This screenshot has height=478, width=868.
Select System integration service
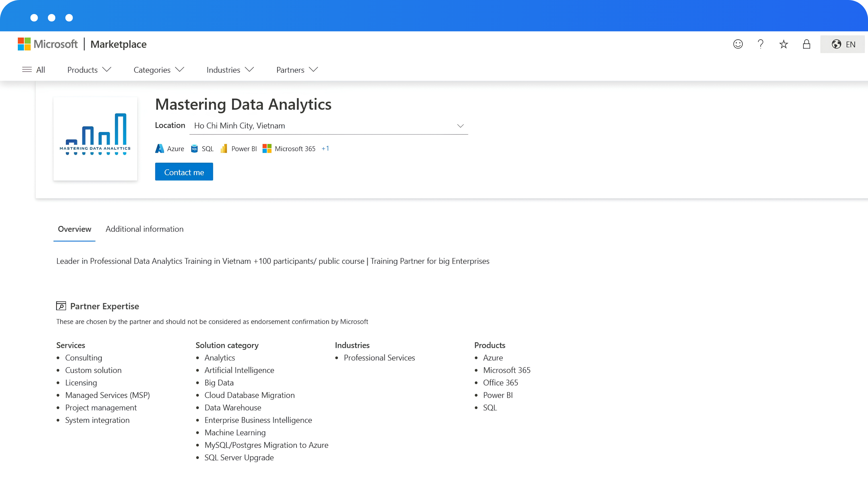pos(97,420)
